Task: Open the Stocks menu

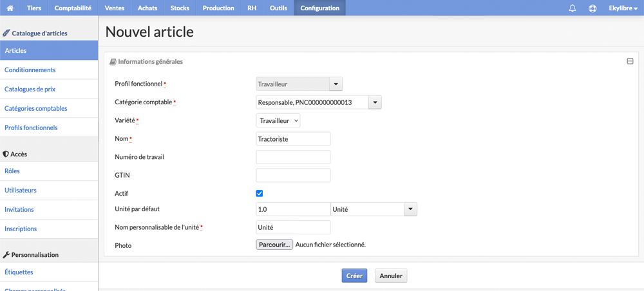Action: tap(180, 8)
